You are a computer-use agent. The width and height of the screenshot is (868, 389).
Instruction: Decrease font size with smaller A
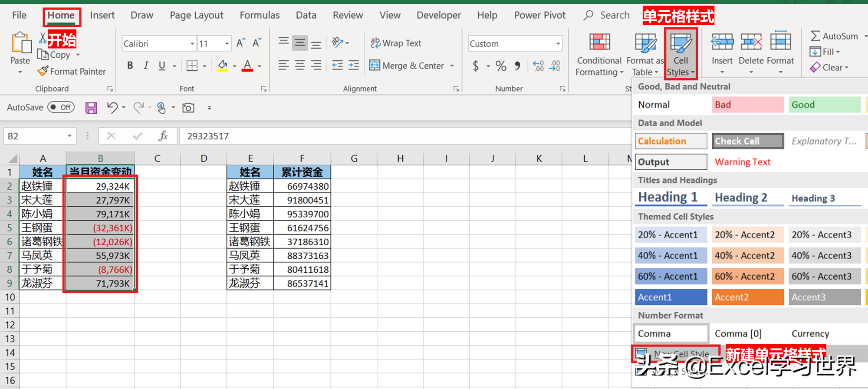[x=257, y=43]
